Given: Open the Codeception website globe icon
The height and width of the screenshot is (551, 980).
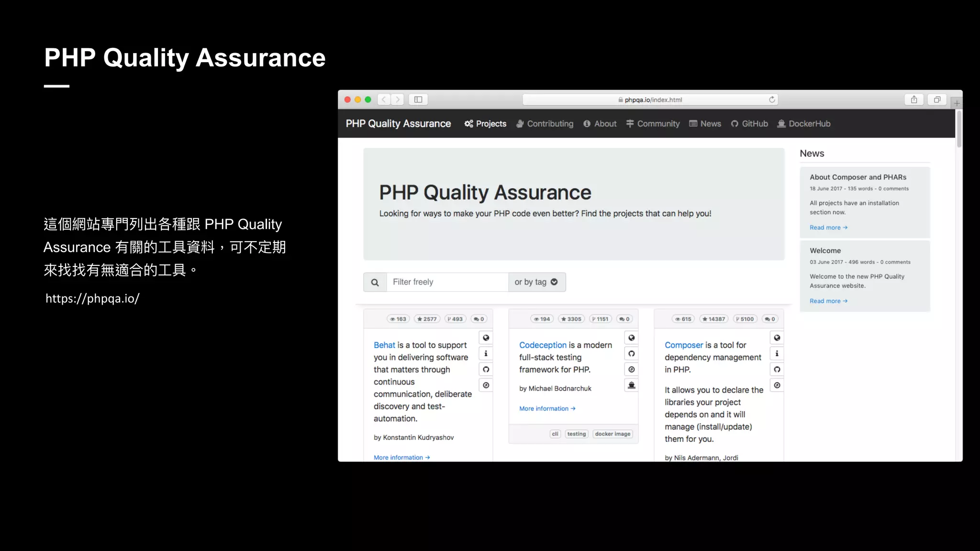Looking at the screenshot, I should 632,338.
